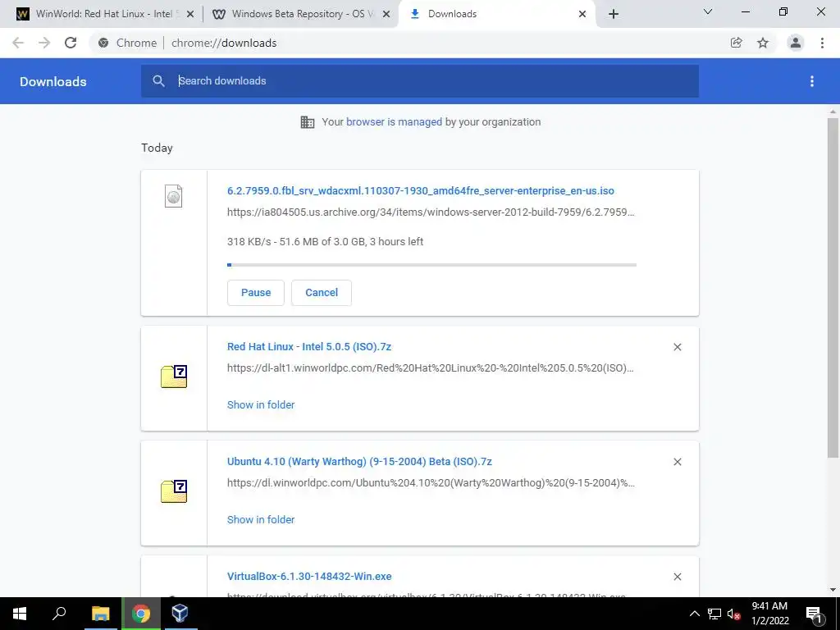Remove Red Hat Linux 7z from the list
The image size is (840, 630).
point(677,347)
